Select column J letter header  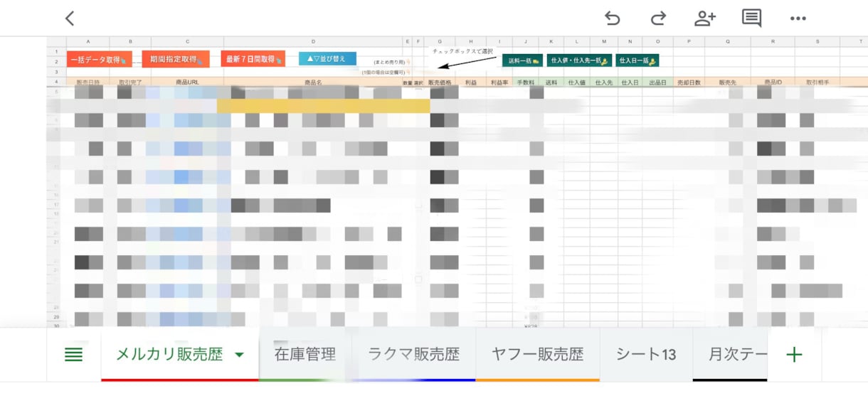526,42
